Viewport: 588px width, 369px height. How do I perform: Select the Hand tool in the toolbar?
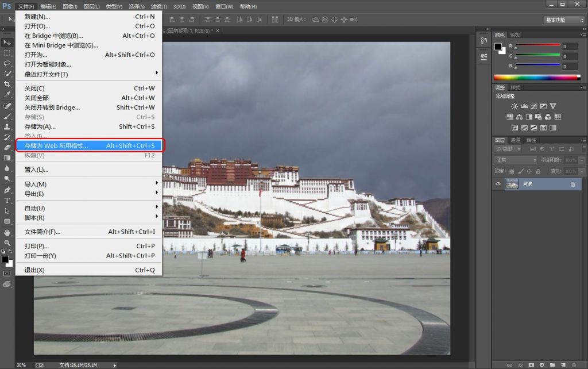(x=7, y=232)
